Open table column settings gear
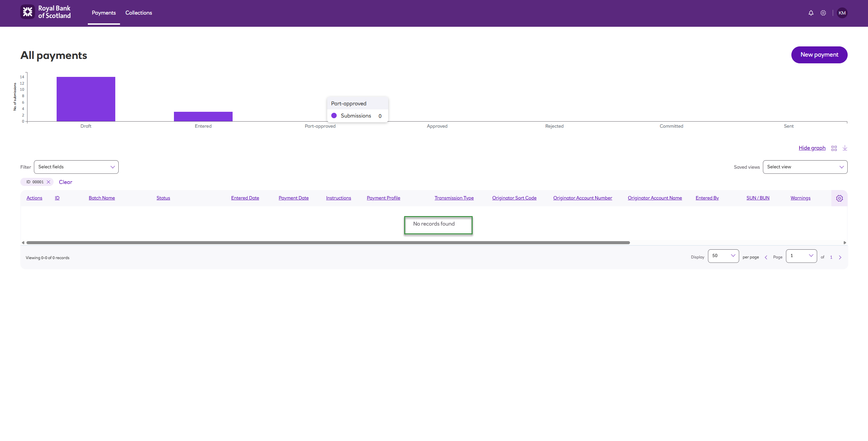The width and height of the screenshot is (868, 441). point(839,198)
